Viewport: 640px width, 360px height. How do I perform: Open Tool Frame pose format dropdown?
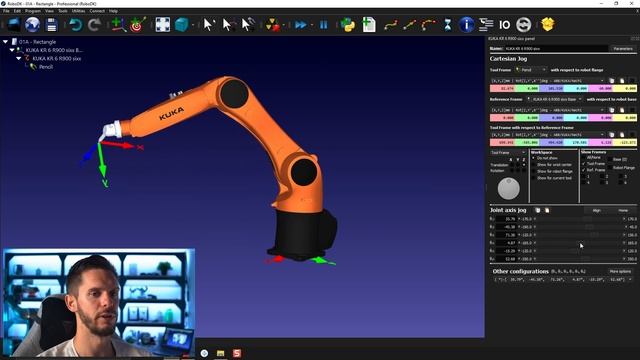(547, 81)
